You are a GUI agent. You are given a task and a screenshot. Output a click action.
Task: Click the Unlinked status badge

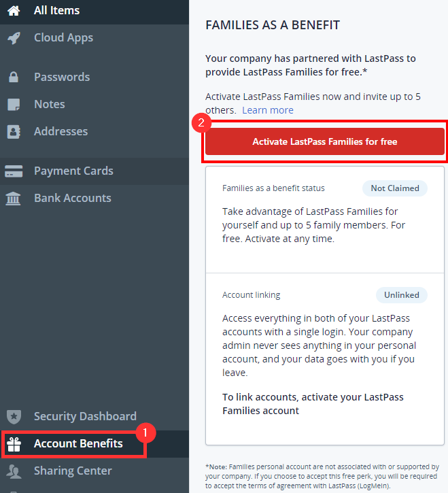click(402, 295)
